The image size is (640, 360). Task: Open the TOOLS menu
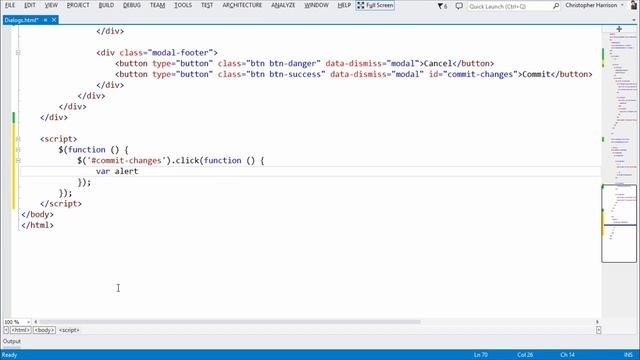(183, 5)
